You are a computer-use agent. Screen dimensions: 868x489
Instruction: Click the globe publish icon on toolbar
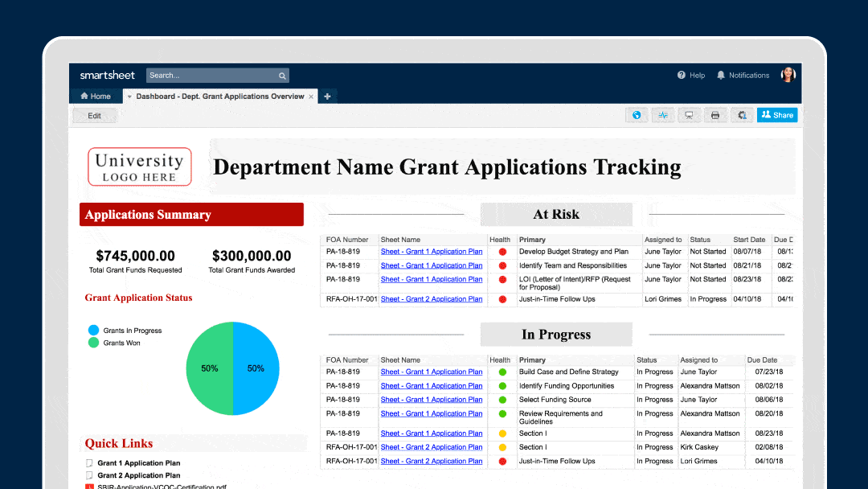(x=636, y=115)
